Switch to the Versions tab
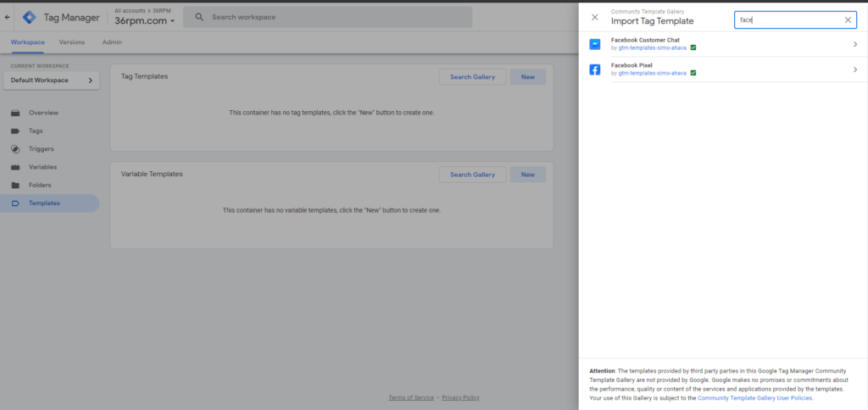The image size is (868, 410). tap(72, 42)
